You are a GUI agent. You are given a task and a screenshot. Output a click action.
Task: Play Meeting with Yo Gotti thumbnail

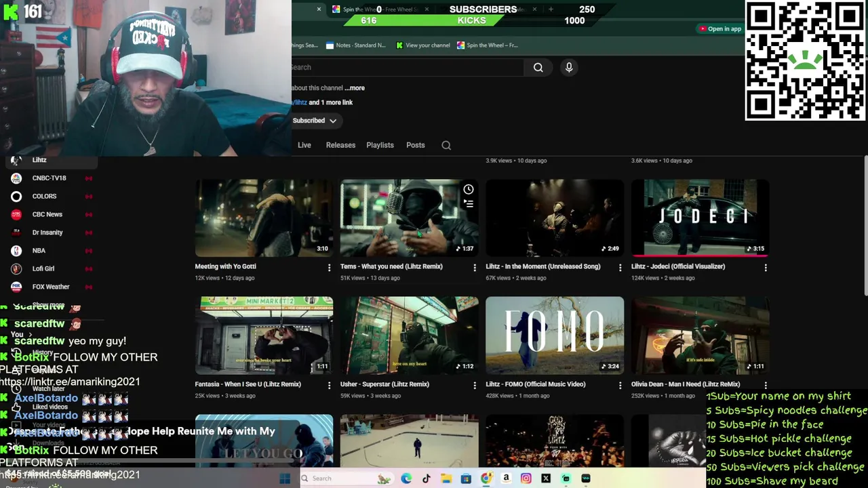click(x=264, y=218)
